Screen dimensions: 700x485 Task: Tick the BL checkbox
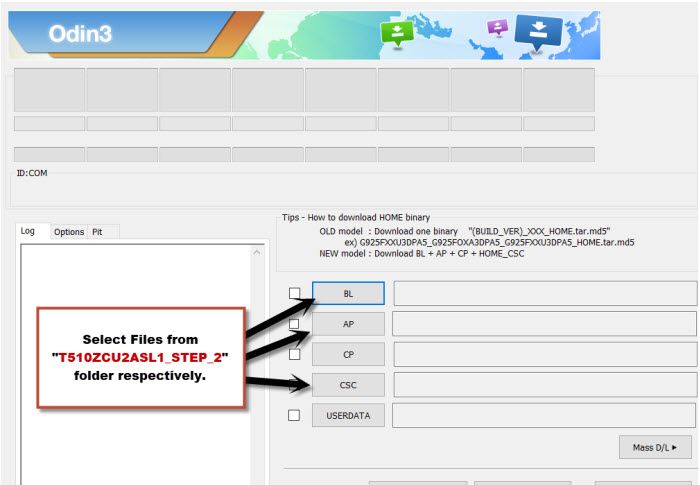pyautogui.click(x=294, y=293)
